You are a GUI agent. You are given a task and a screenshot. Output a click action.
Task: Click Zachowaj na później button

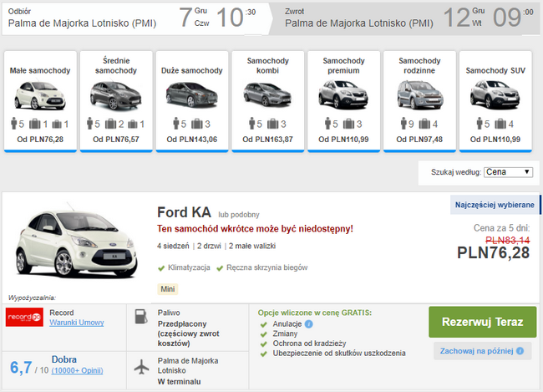482,351
